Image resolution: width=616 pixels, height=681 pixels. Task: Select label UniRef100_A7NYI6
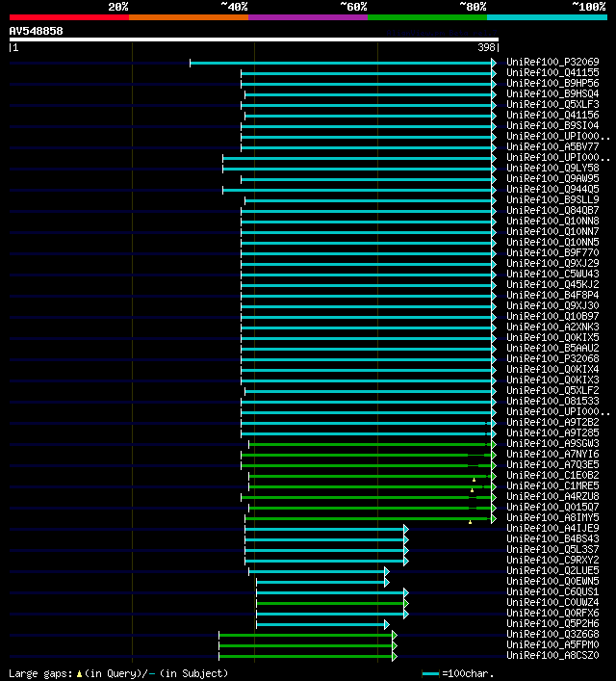[x=552, y=455]
